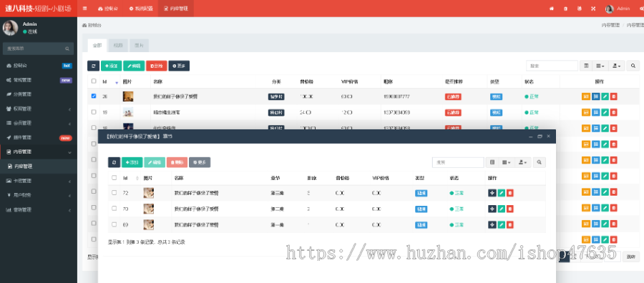Select the 图片 filter tab
644x283 pixels.
pos(139,46)
